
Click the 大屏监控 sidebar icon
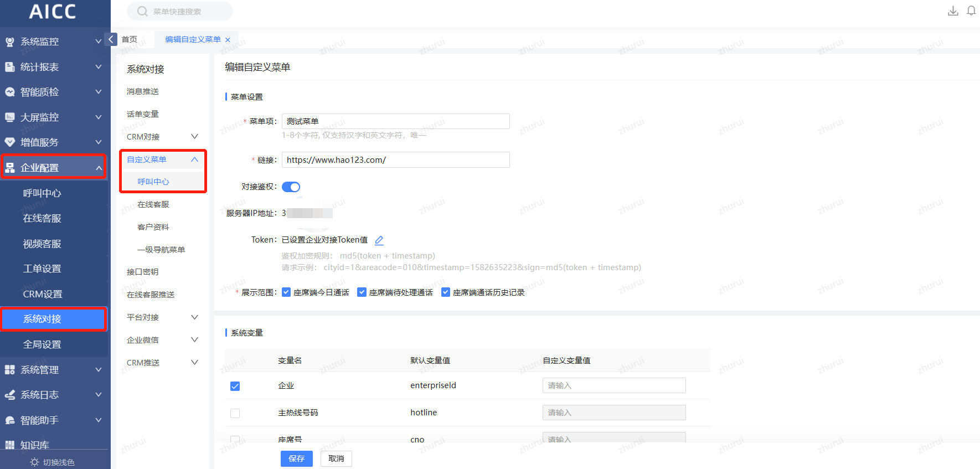[x=10, y=117]
